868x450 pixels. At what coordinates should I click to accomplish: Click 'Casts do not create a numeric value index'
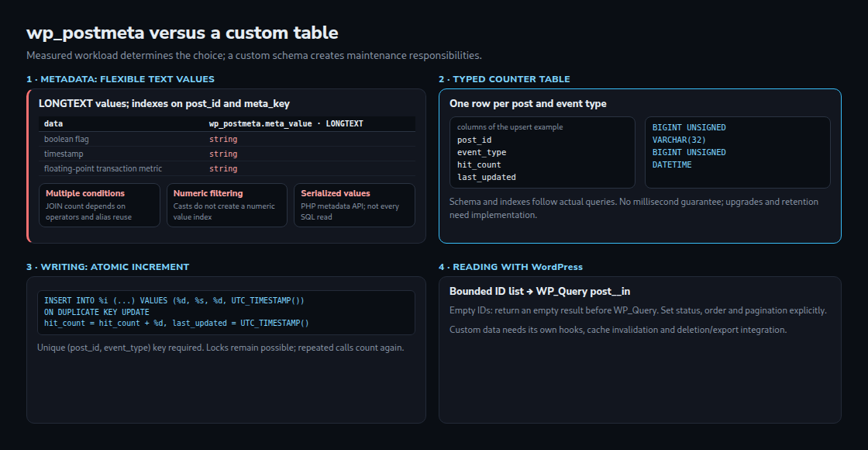(224, 212)
